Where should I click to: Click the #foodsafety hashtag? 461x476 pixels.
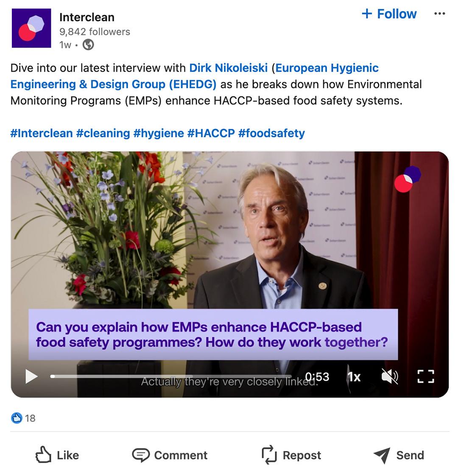coord(271,133)
